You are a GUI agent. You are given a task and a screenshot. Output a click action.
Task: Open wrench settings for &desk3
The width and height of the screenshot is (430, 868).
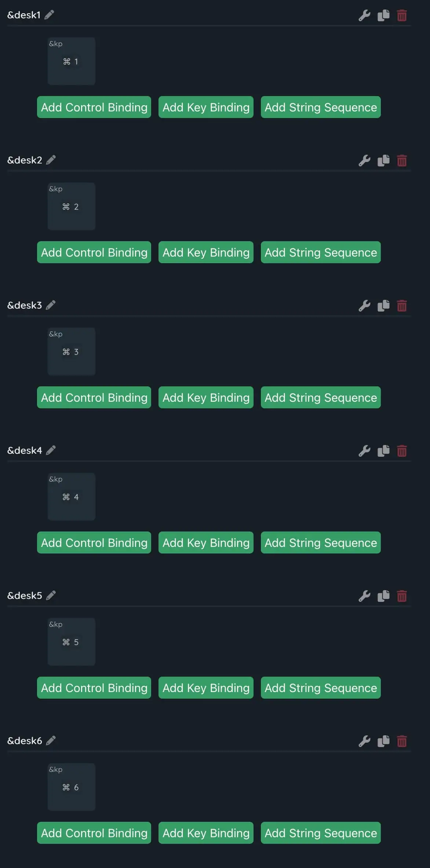pyautogui.click(x=364, y=306)
